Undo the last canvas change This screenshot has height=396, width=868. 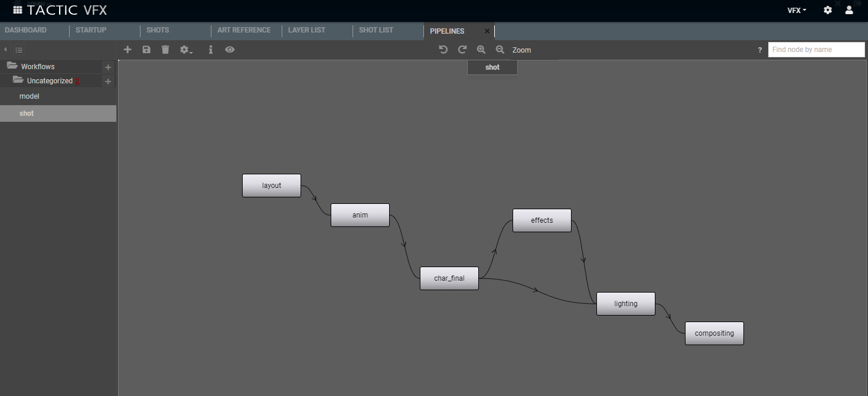click(443, 50)
